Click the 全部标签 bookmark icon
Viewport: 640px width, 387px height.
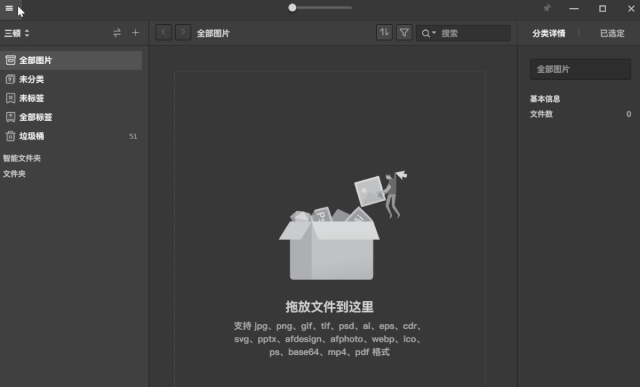click(x=11, y=117)
